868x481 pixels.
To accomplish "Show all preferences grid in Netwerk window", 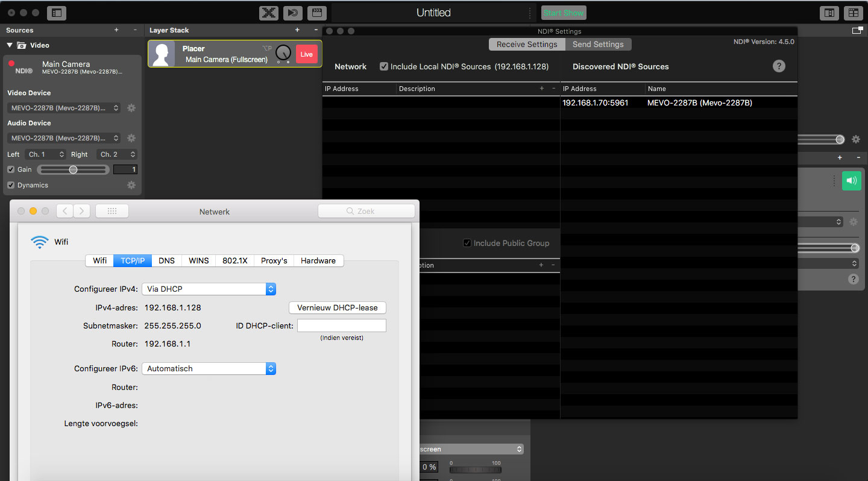I will tap(112, 211).
